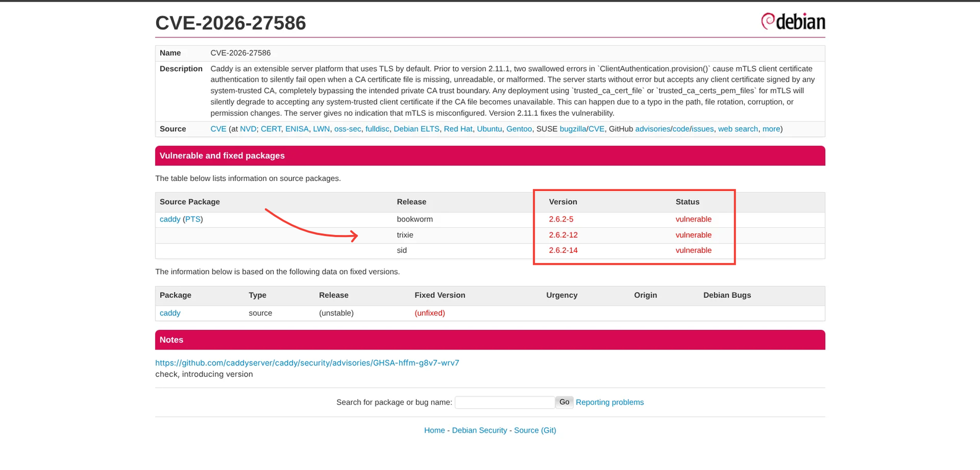The height and width of the screenshot is (470, 980).
Task: Open the NVD source link
Action: (248, 129)
